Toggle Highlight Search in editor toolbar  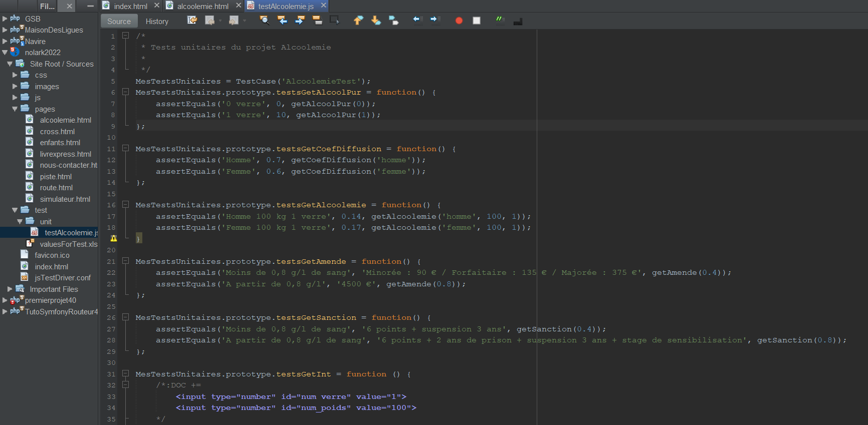tap(317, 21)
